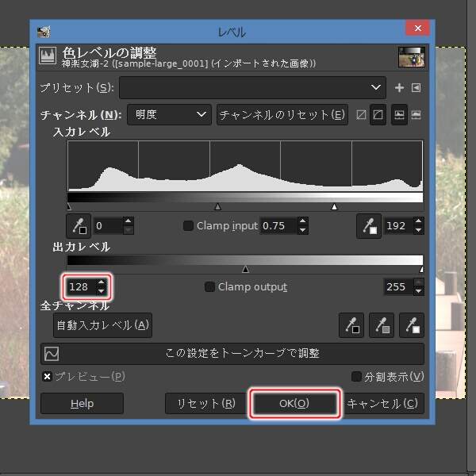This screenshot has width=476, height=476.
Task: Click the low output field 128
Action: coord(81,287)
